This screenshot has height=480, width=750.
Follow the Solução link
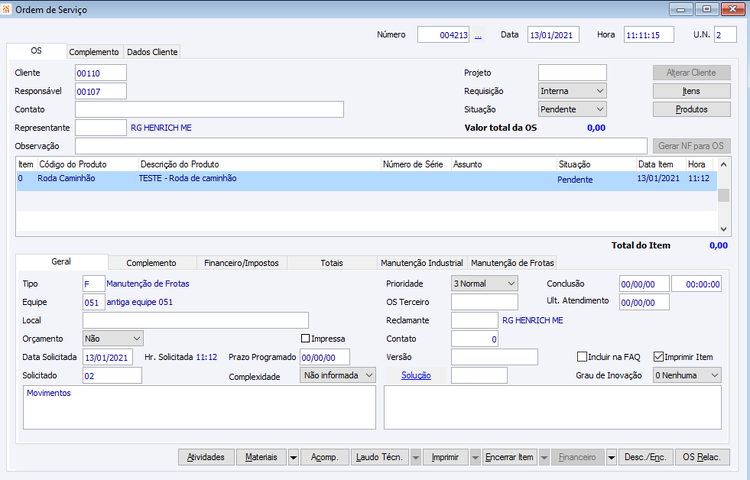coord(416,375)
